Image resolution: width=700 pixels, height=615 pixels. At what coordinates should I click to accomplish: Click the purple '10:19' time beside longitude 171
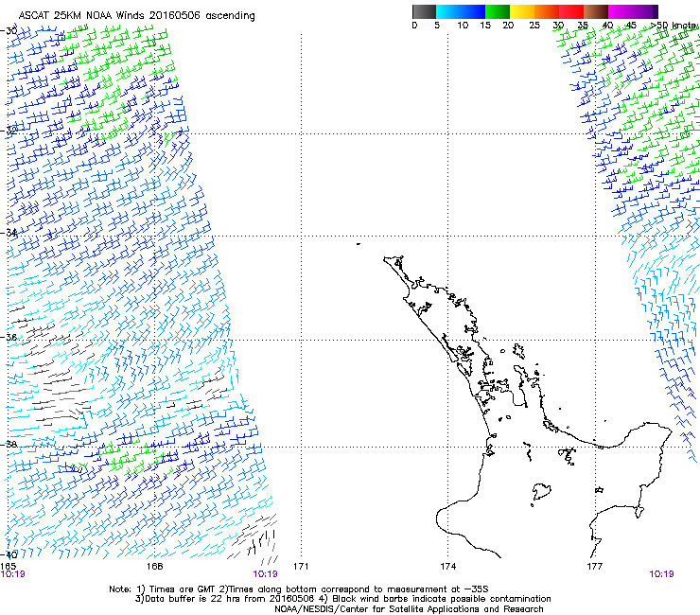point(265,574)
